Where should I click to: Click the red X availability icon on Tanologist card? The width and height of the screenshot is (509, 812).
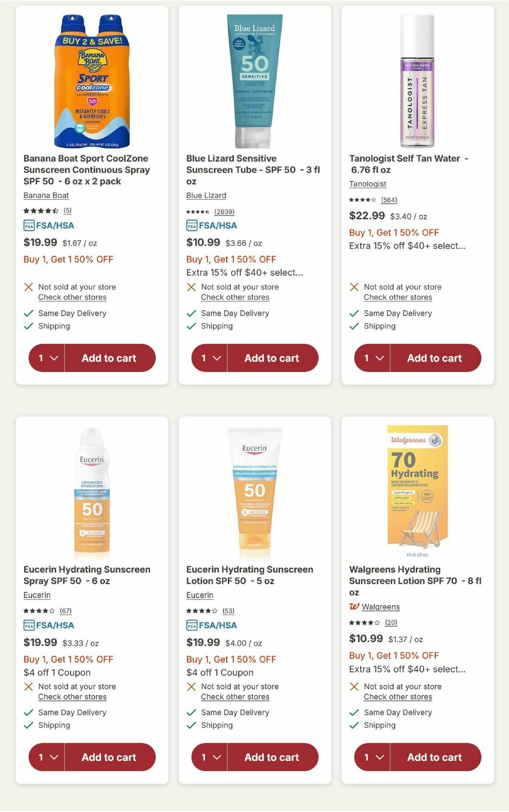[354, 287]
